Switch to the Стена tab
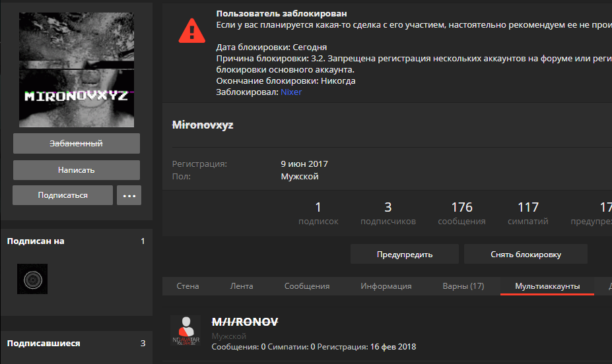The image size is (612, 364). (187, 286)
